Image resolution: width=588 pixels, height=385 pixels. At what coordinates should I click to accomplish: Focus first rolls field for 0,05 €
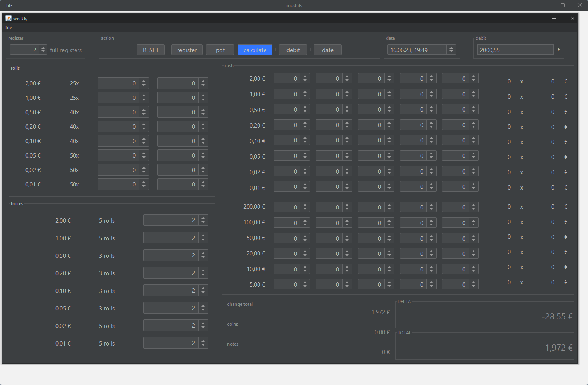[118, 155]
